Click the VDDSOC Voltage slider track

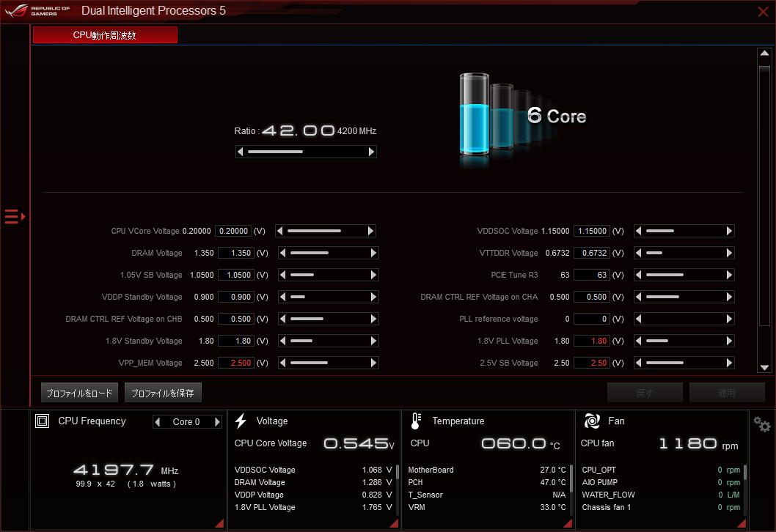(x=684, y=231)
